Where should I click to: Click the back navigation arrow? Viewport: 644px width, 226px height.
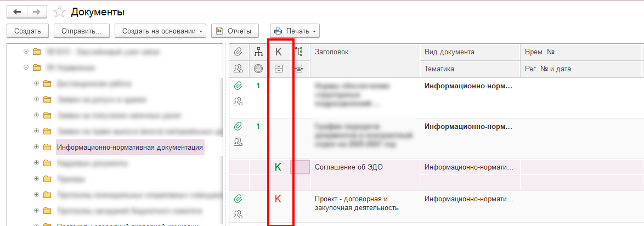coord(16,12)
